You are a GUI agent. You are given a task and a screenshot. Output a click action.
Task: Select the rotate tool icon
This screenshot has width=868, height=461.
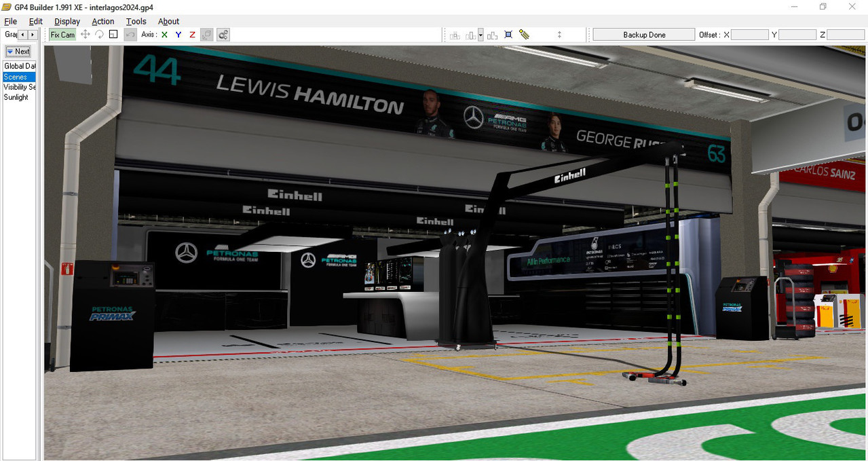click(99, 35)
